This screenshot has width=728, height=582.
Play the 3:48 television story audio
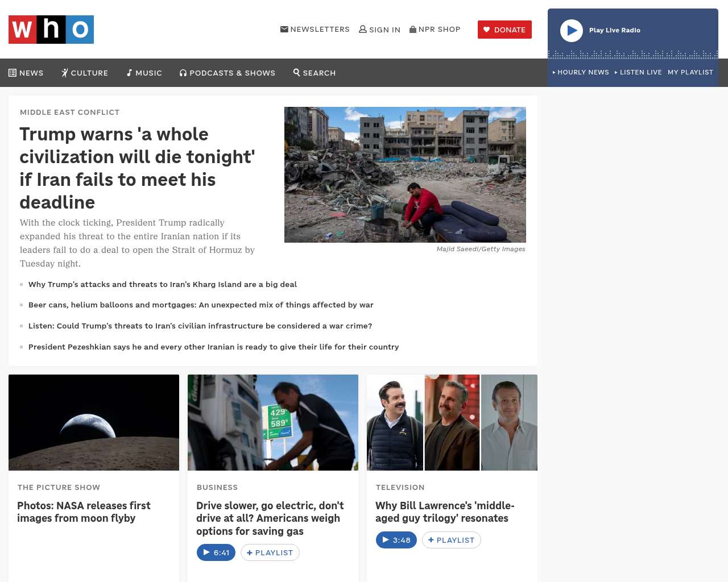[x=396, y=540]
